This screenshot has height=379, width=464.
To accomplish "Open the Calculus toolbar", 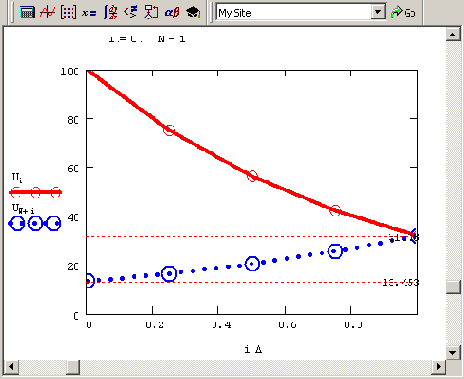I will pyautogui.click(x=110, y=13).
